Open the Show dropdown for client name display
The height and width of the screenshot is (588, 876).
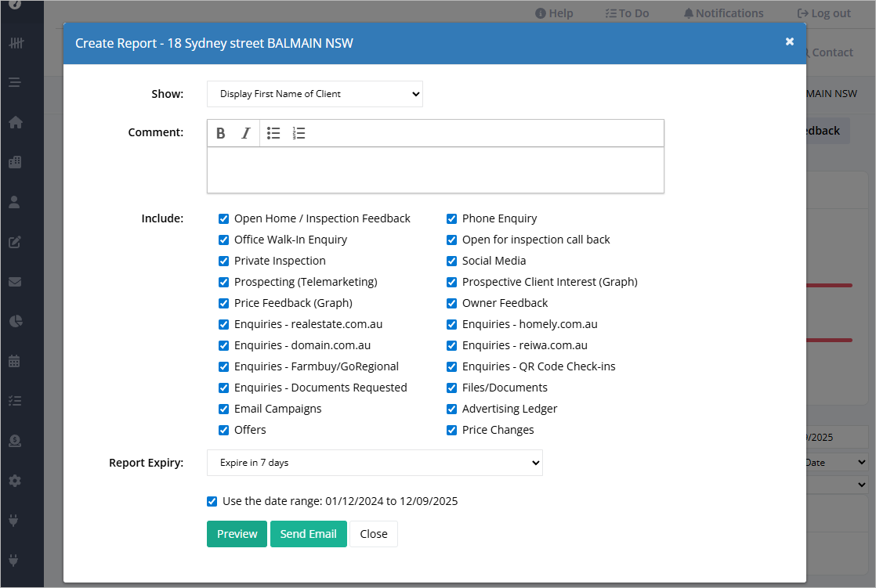[x=314, y=94]
